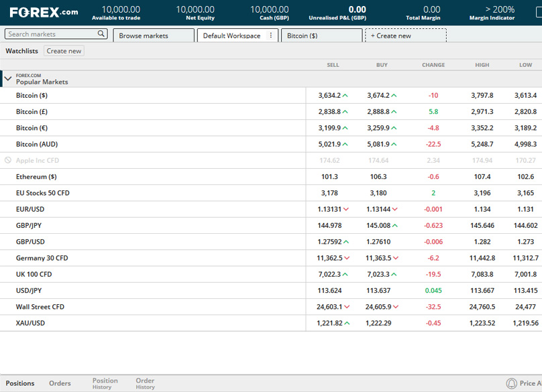Select the Ethereum ($) market row
The image size is (542, 392).
click(x=271, y=176)
